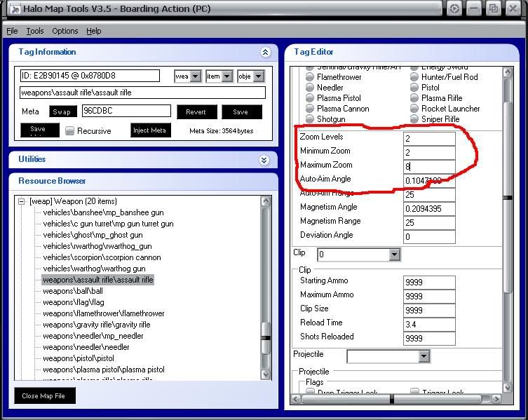
Task: Select the Flamethrower radio button
Action: (x=309, y=77)
